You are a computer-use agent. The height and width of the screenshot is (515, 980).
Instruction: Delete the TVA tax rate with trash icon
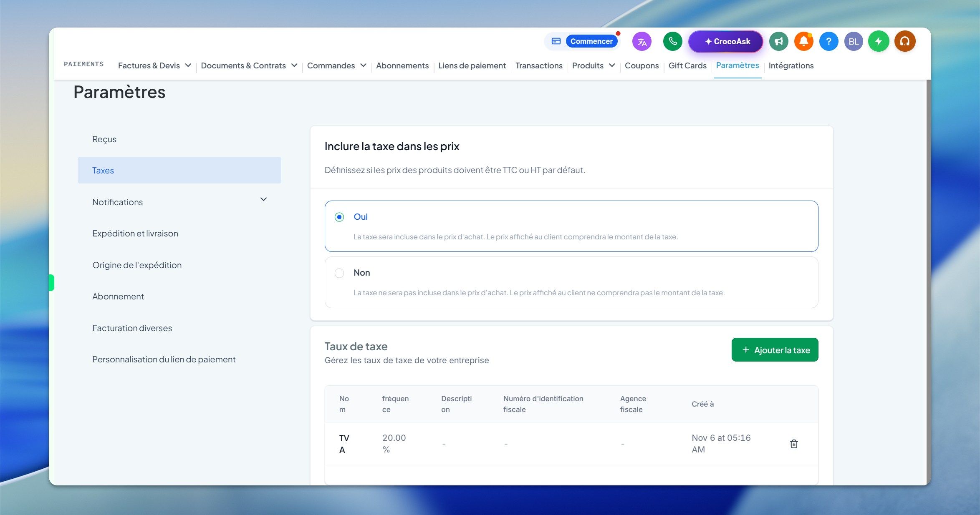click(x=794, y=444)
